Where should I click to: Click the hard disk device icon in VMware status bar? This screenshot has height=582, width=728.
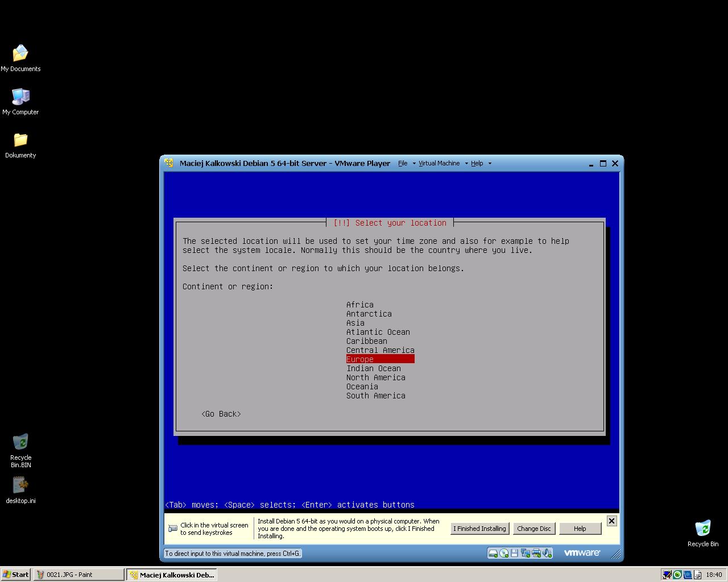[x=493, y=553]
